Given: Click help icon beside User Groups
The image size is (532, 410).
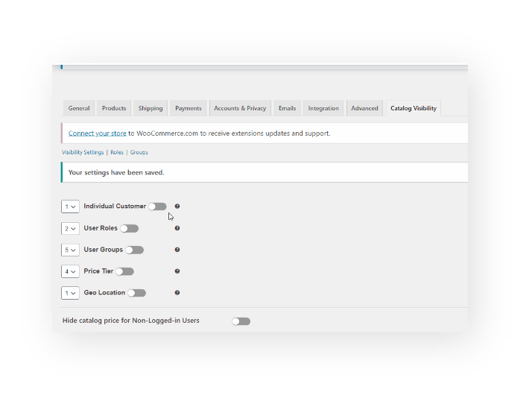Looking at the screenshot, I should point(177,250).
